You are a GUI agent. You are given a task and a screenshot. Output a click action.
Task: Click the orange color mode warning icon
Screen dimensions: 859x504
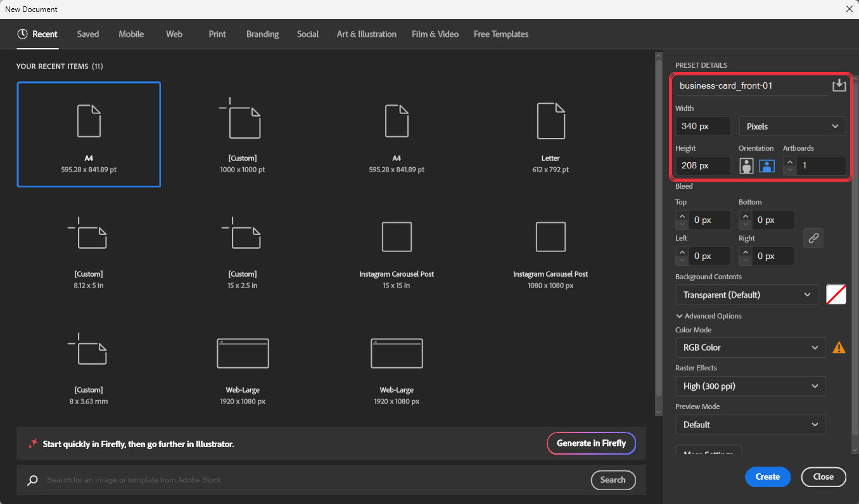pyautogui.click(x=839, y=347)
